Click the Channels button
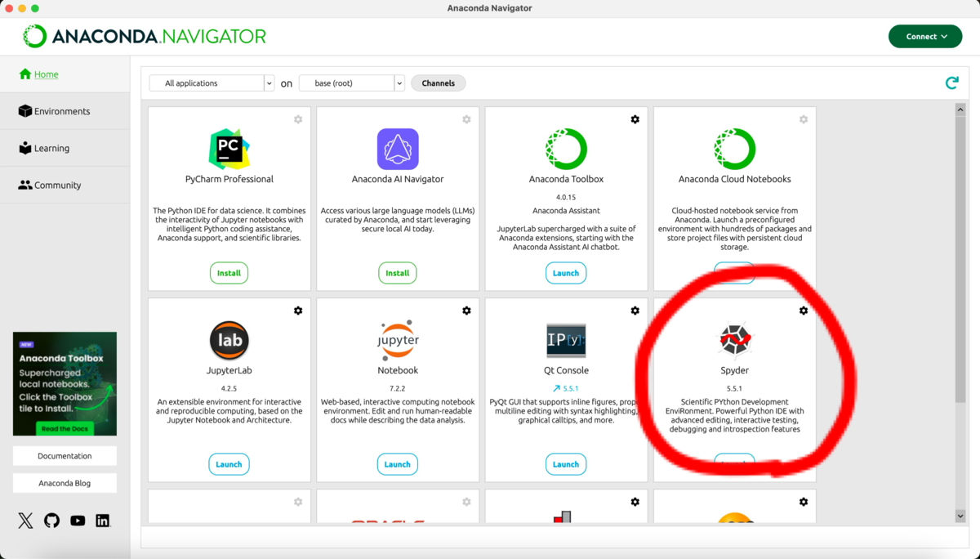This screenshot has width=980, height=559. [439, 83]
